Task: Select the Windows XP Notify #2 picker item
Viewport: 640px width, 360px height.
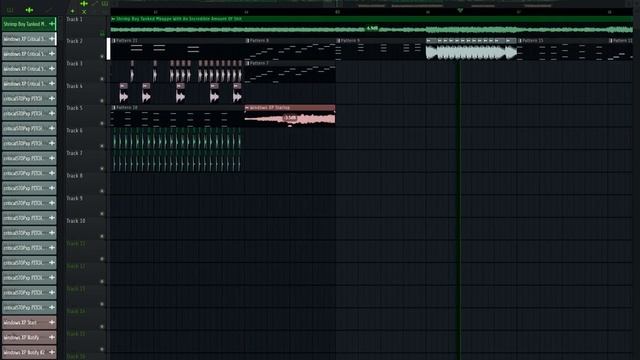Action: (29, 352)
